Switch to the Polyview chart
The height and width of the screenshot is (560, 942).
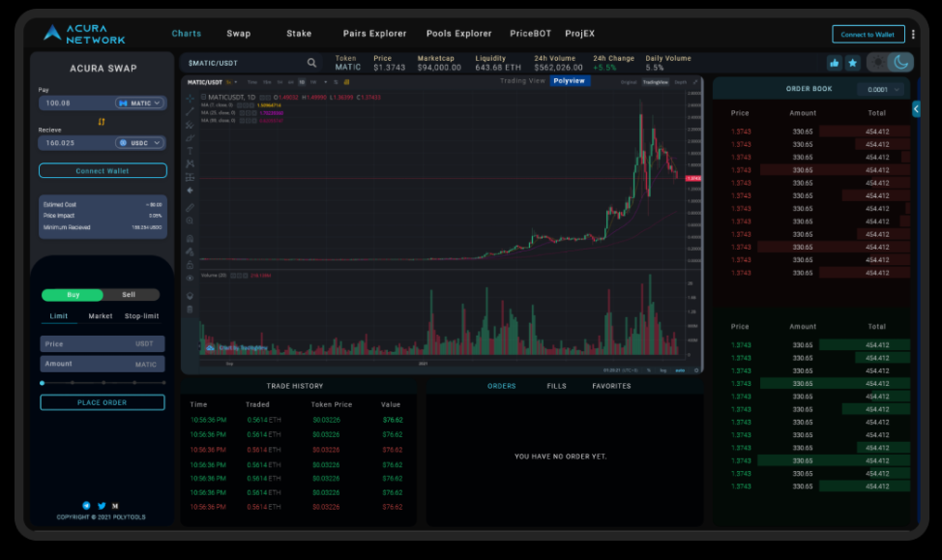coord(570,81)
